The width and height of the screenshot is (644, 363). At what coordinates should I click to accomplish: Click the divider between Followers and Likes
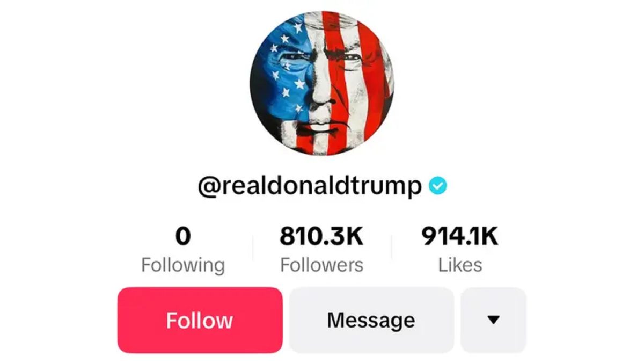coord(391,248)
